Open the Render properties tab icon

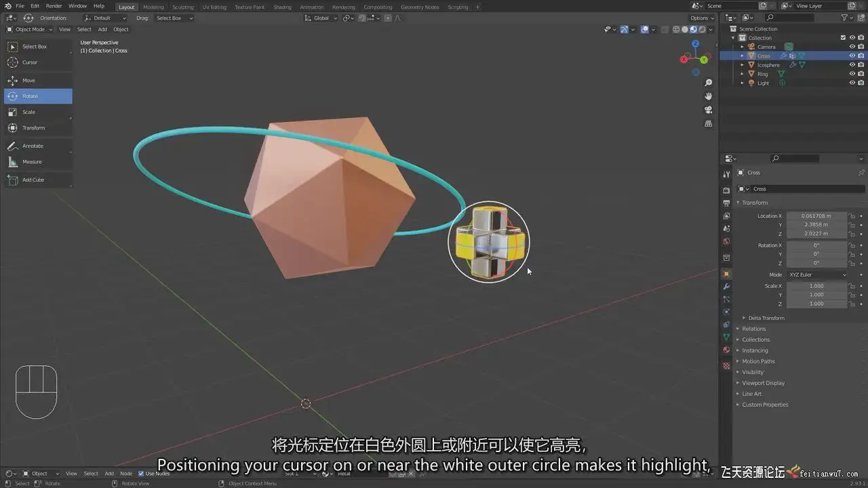[726, 190]
